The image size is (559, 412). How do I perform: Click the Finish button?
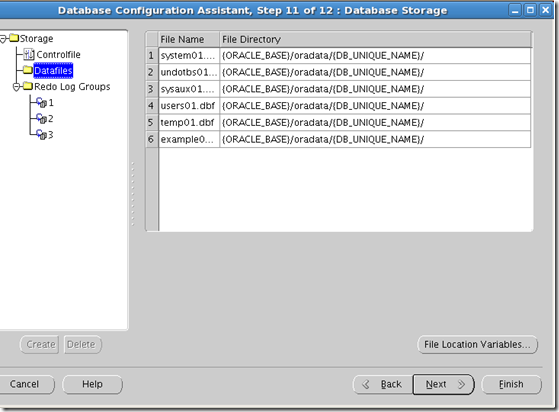[512, 384]
